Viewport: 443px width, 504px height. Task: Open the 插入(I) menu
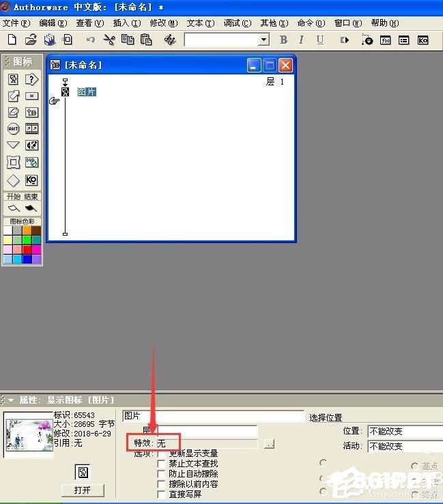(127, 23)
